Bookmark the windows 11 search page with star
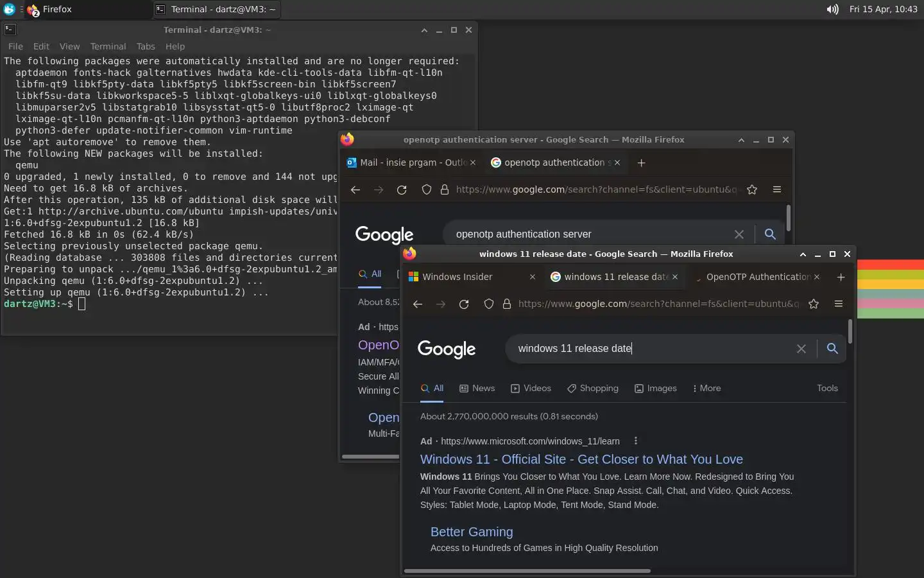The height and width of the screenshot is (578, 924). coord(814,304)
